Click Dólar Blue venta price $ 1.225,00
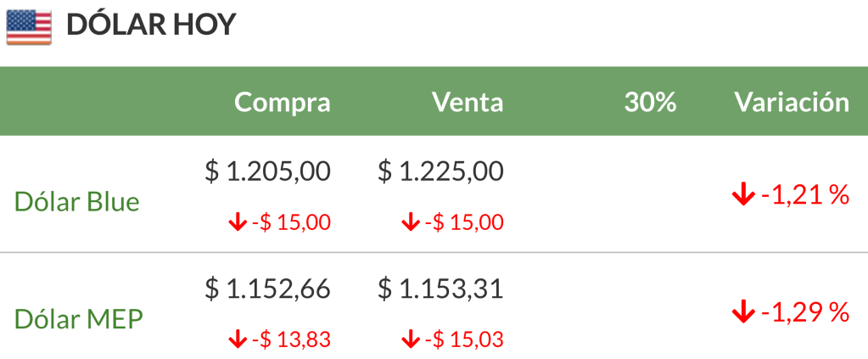 pyautogui.click(x=440, y=171)
